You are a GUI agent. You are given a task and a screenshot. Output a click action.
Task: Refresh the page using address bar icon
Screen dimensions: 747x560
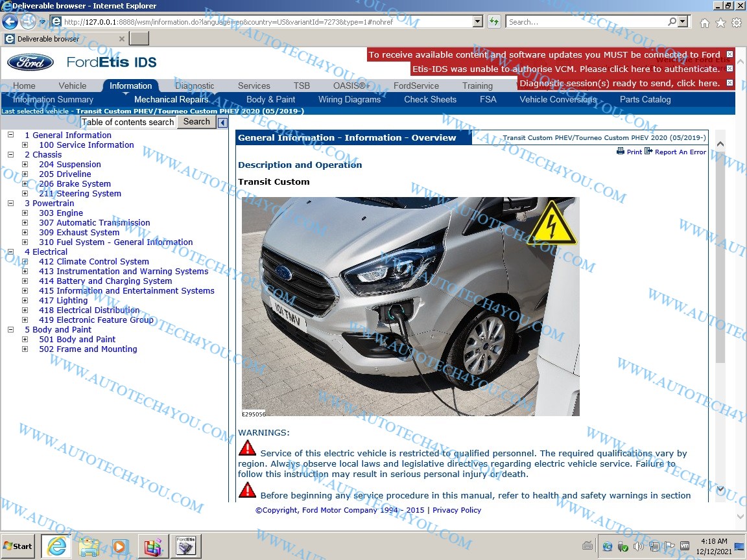(494, 21)
